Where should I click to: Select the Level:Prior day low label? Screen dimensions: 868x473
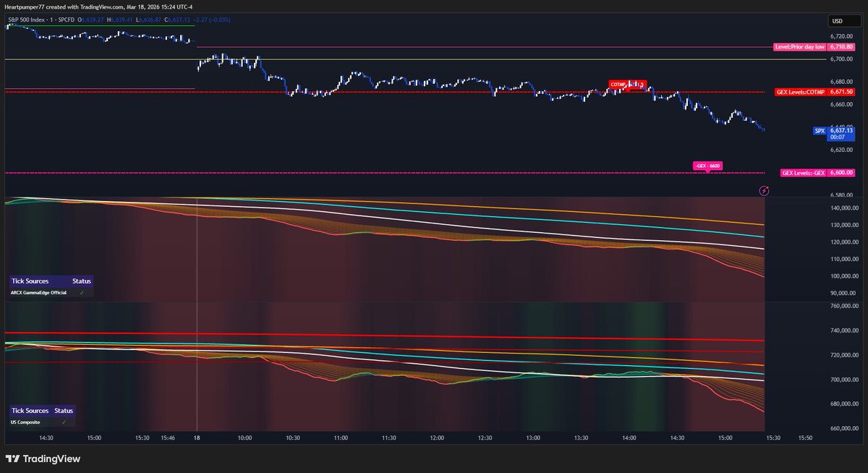[x=799, y=47]
